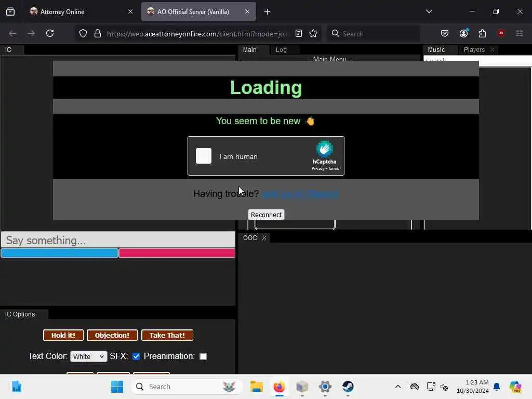Toggle the SFX checkbox
Image resolution: width=532 pixels, height=399 pixels.
(136, 356)
